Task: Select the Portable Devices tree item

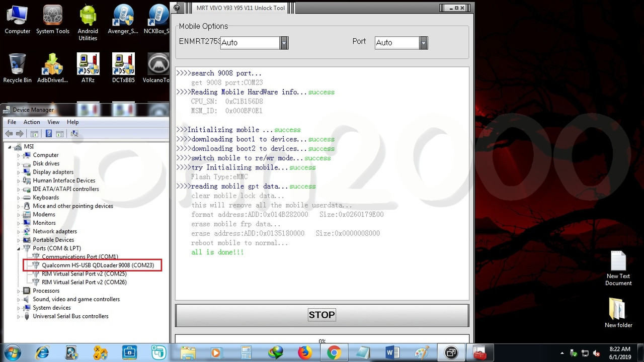Action: 53,240
